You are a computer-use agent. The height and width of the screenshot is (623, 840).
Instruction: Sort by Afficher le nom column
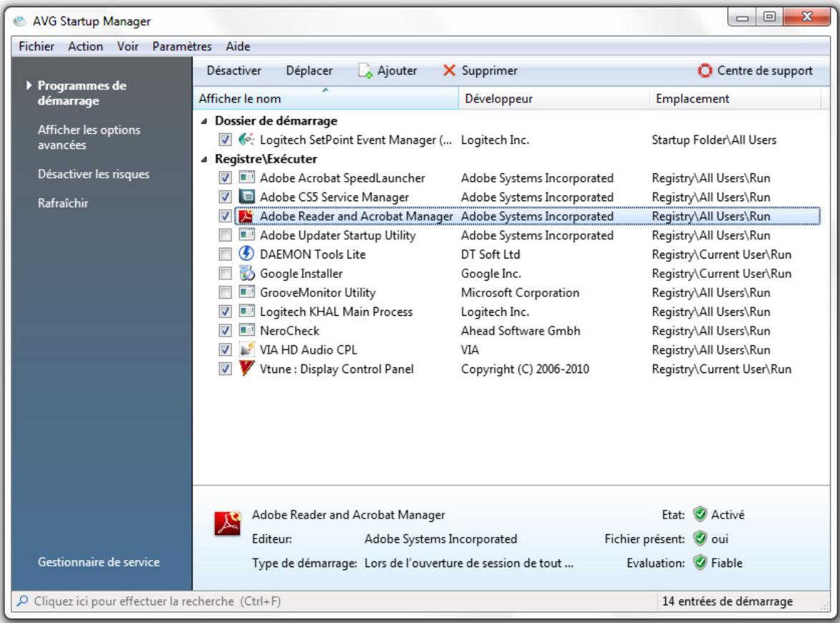325,99
